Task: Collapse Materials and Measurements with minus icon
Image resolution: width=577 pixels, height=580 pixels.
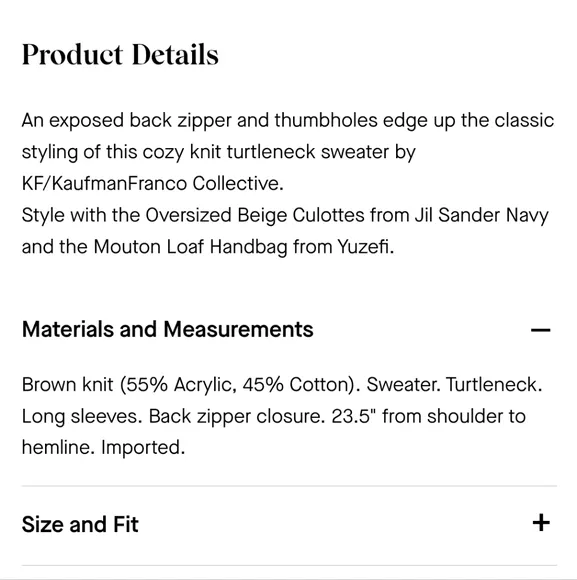Action: tap(540, 330)
